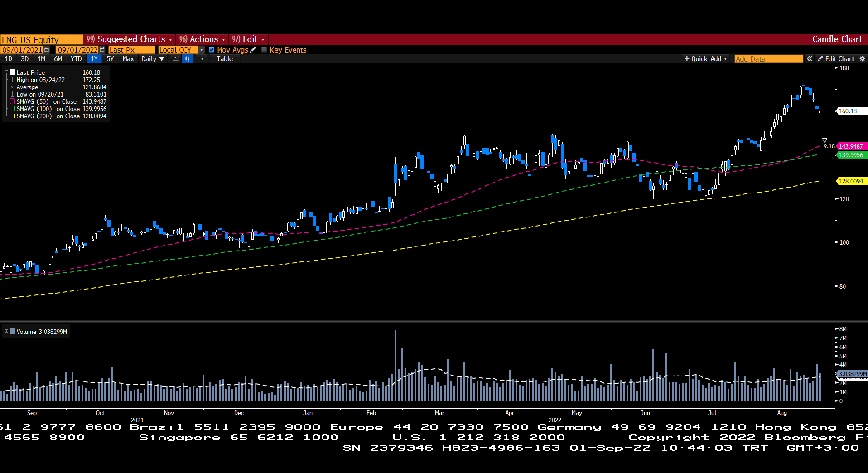The image size is (868, 473).
Task: Click the Low marker icon in legend
Action: coord(12,94)
